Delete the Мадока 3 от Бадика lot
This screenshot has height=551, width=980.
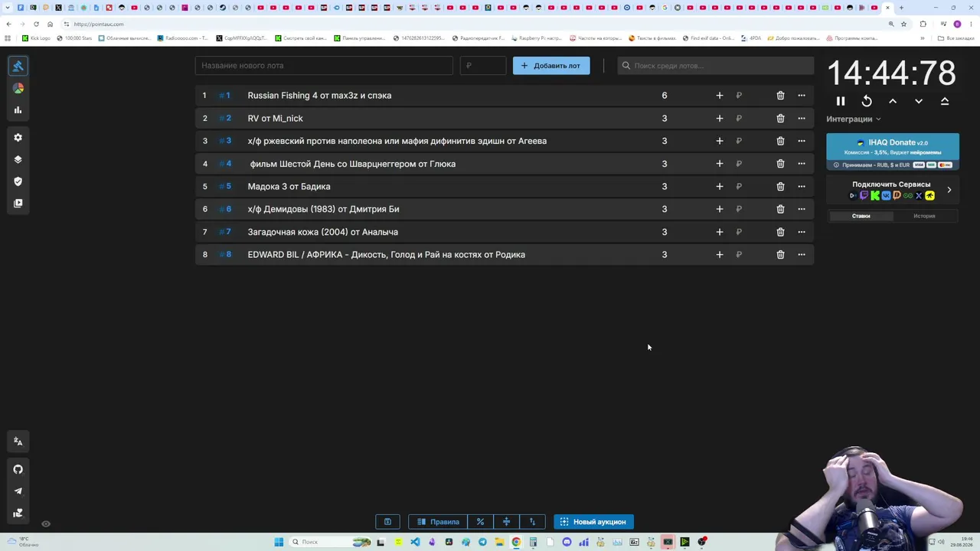click(x=780, y=187)
